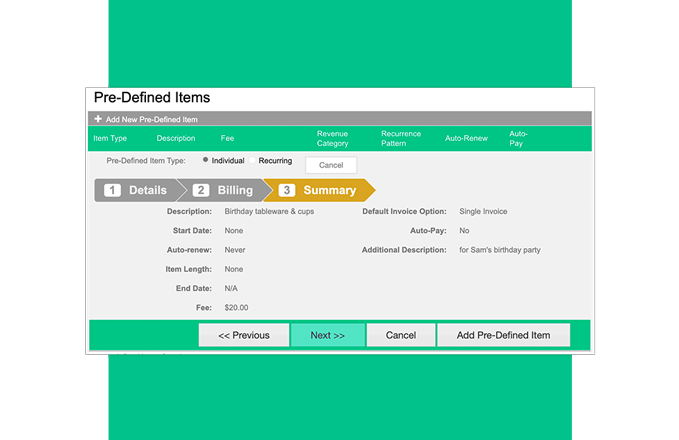Click the Revenue Category column header
Screen dimensions: 679x440
(x=332, y=138)
